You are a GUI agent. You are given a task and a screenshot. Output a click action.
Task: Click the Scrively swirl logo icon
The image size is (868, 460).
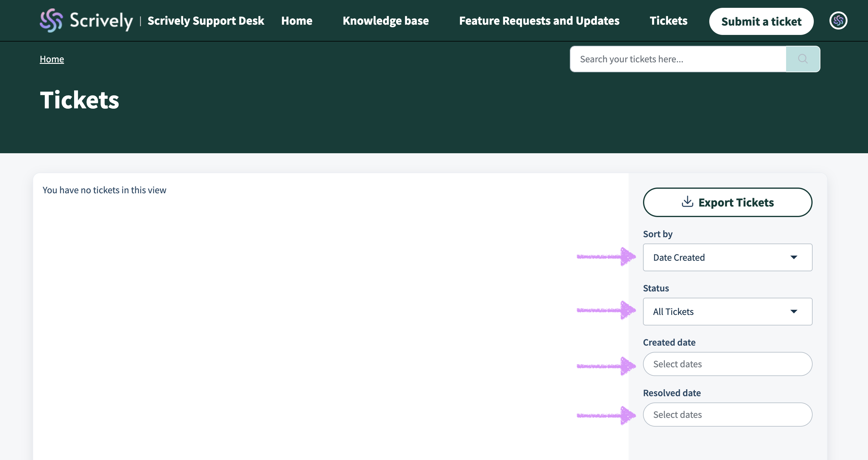[x=51, y=20]
